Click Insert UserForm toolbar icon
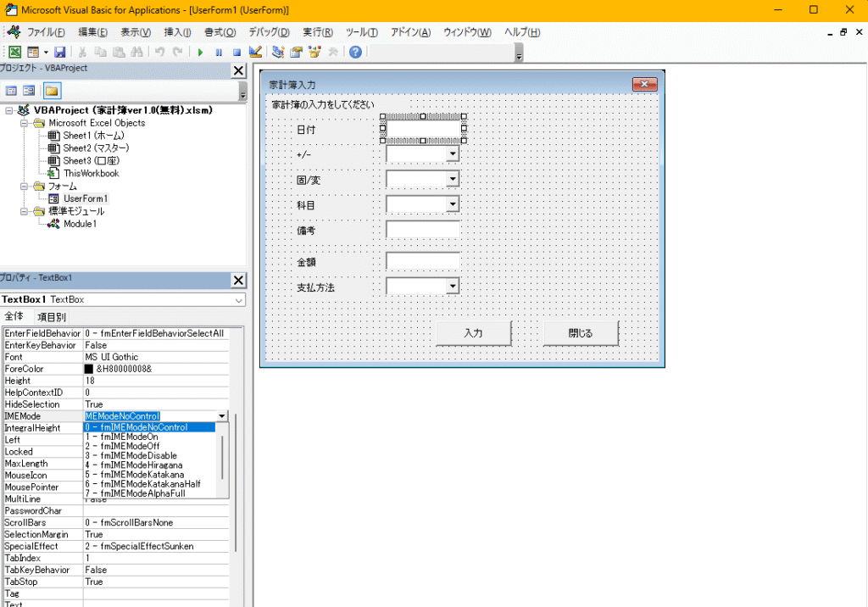This screenshot has height=607, width=868. (33, 52)
